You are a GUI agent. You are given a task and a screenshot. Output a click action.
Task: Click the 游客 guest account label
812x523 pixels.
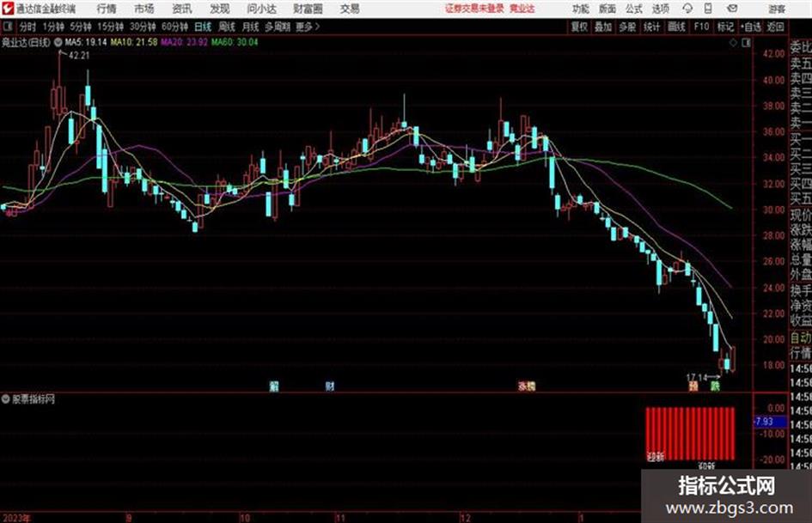777,9
